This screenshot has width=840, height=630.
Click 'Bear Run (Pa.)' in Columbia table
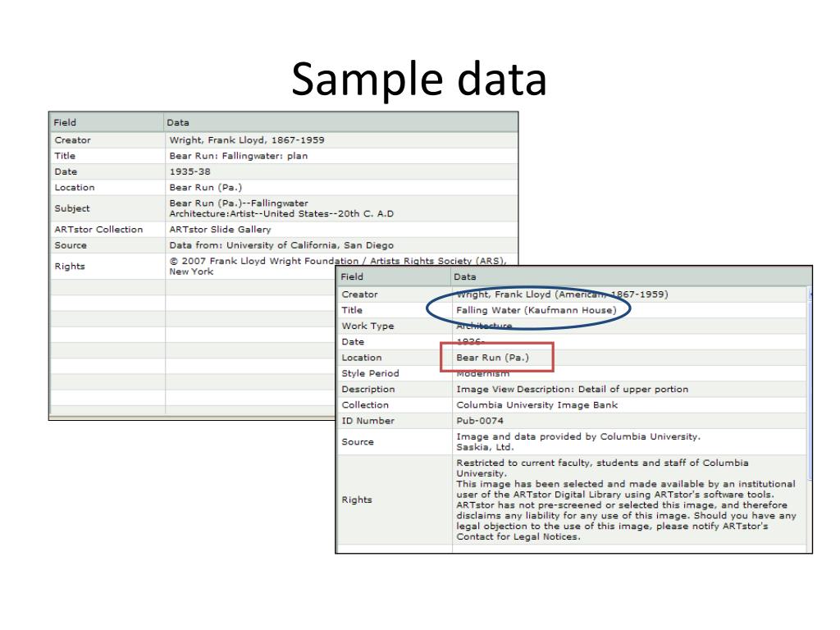point(492,358)
